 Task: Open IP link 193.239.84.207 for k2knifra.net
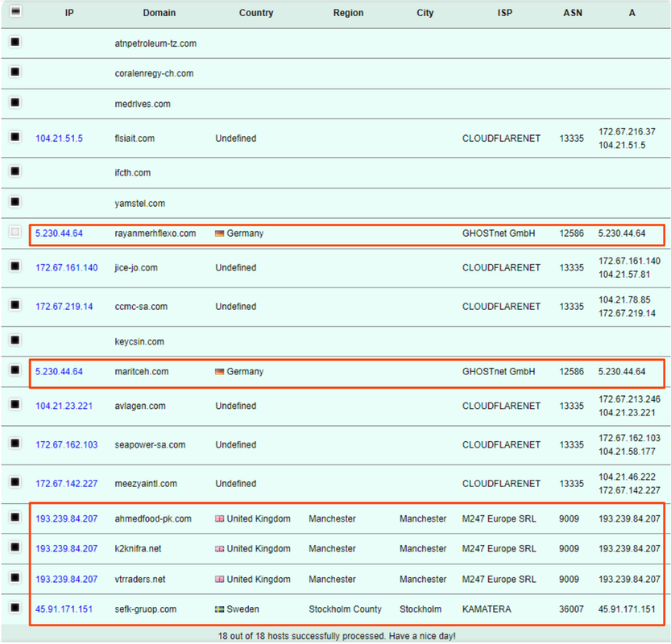pos(66,549)
